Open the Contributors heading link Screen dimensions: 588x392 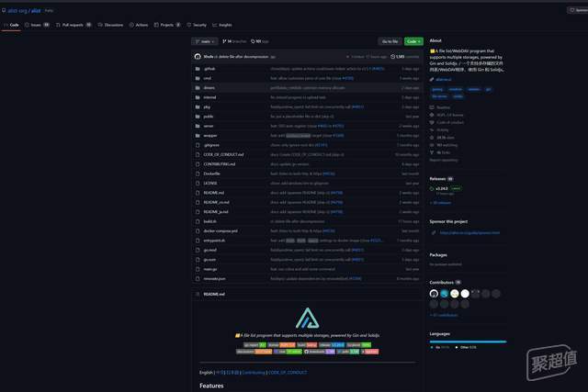pyautogui.click(x=441, y=282)
